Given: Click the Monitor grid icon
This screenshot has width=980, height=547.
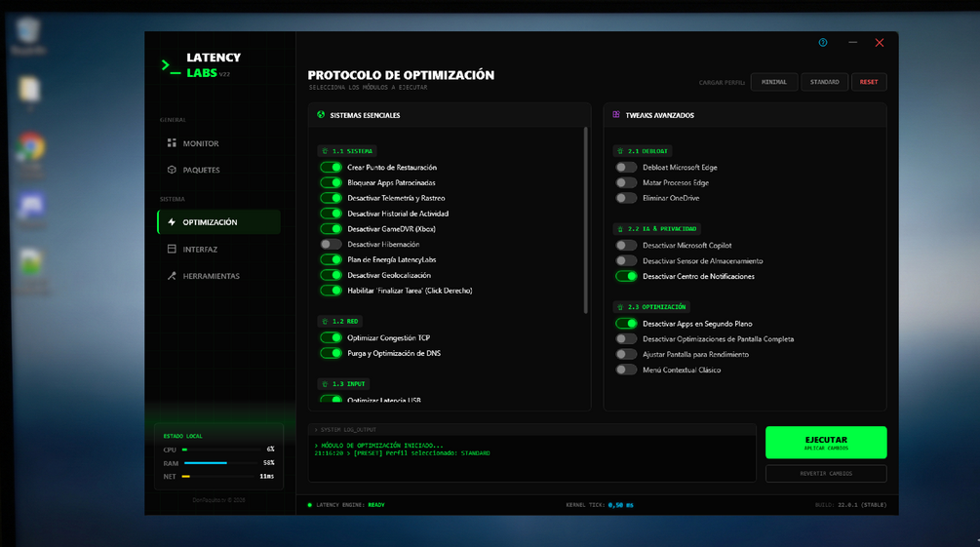Looking at the screenshot, I should 172,143.
